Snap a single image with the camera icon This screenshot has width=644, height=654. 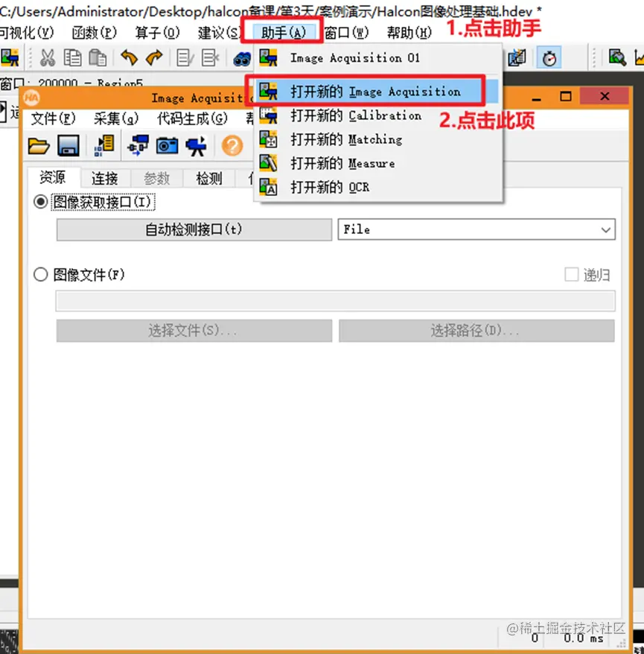(x=168, y=146)
